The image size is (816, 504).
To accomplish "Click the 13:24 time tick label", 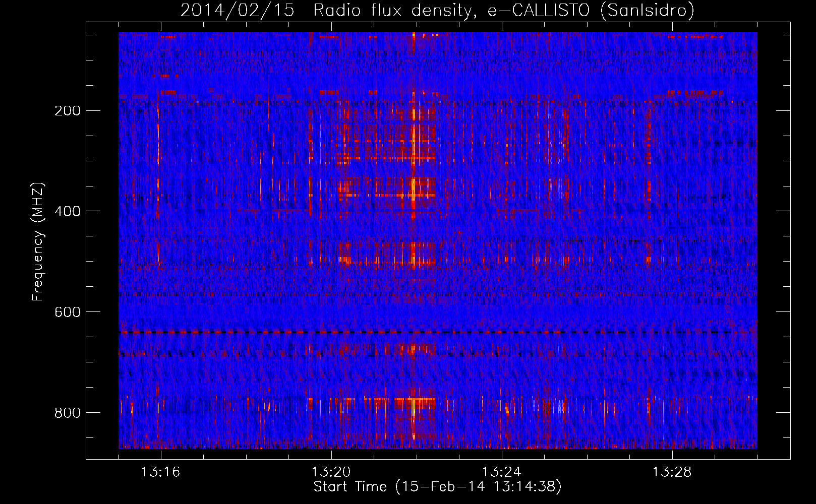I will pyautogui.click(x=501, y=472).
